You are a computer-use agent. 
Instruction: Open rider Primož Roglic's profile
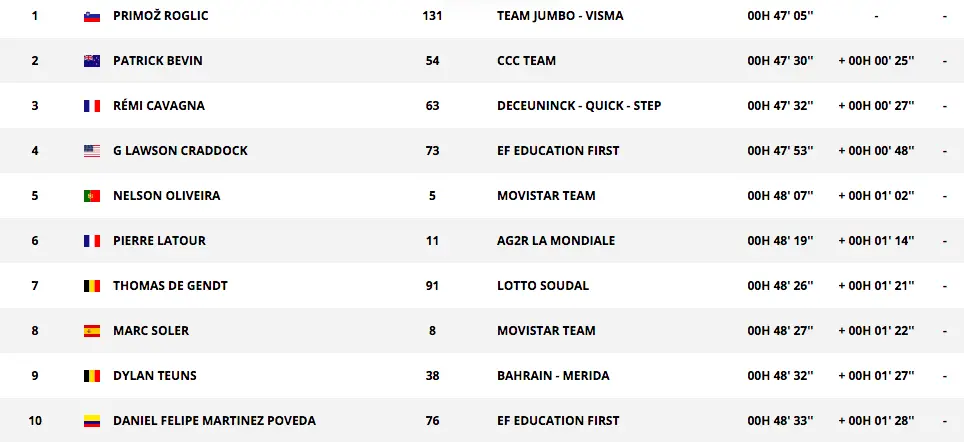(162, 16)
